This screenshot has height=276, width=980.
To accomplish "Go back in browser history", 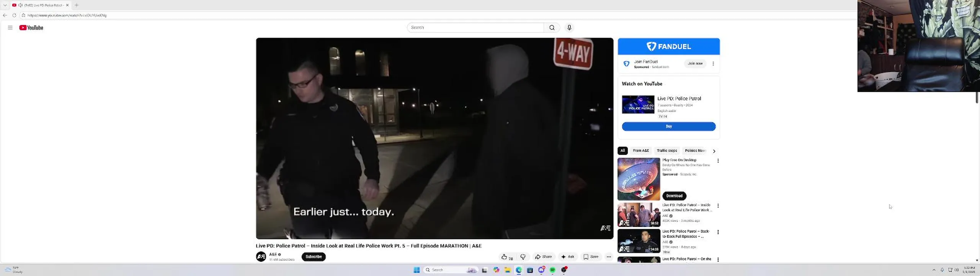I will 5,15.
